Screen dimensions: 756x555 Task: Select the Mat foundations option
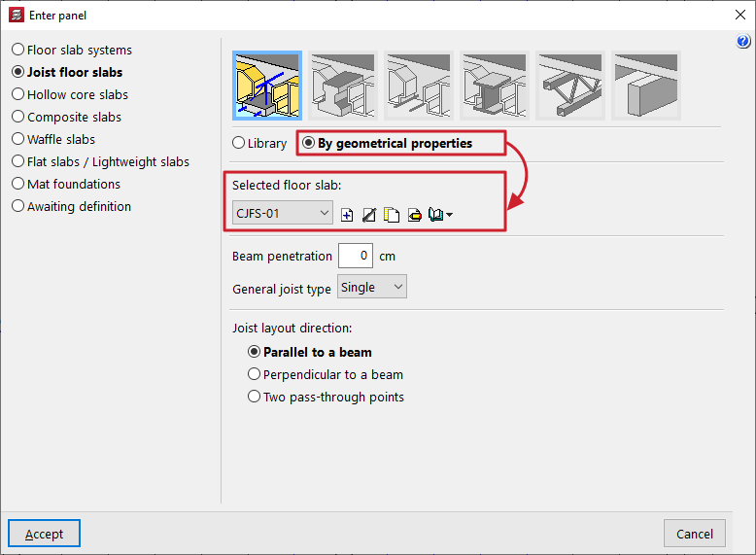[66, 184]
